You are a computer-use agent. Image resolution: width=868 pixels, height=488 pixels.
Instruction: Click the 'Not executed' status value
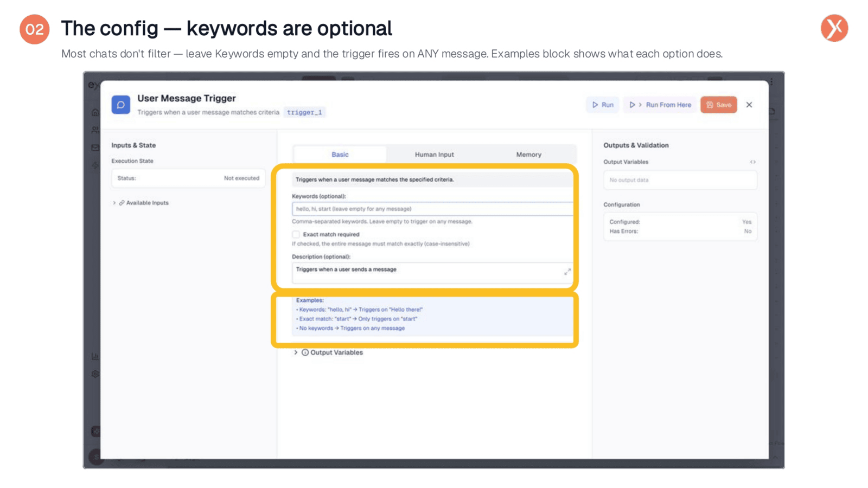pos(241,178)
